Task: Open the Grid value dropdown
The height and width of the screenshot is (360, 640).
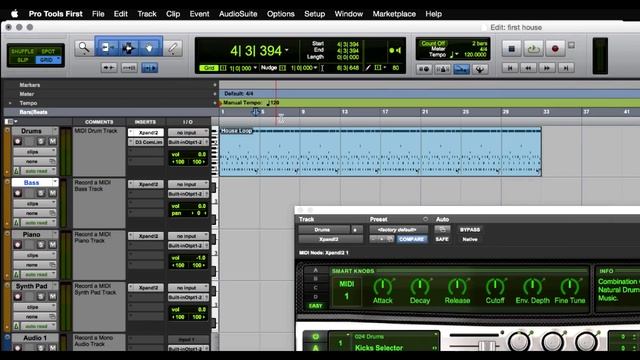Action: coord(255,68)
